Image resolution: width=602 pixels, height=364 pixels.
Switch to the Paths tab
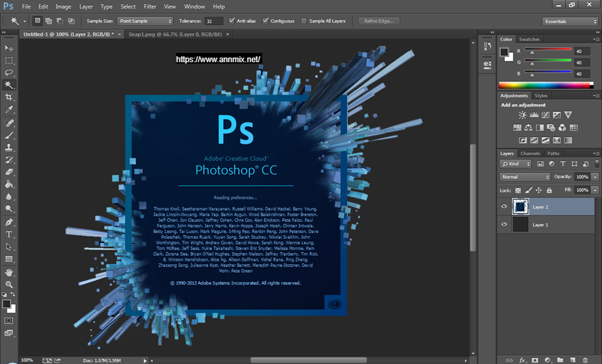(553, 153)
